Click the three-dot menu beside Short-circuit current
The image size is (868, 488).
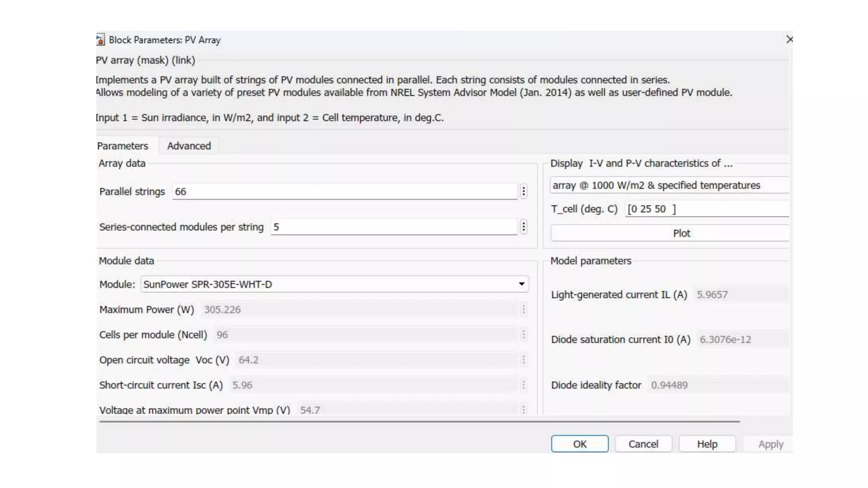pyautogui.click(x=523, y=385)
